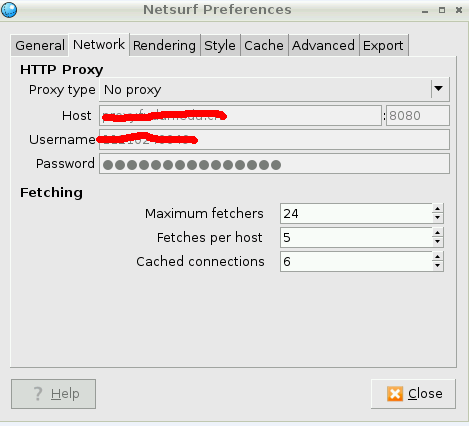
Task: Click the Fetching section heading
Action: pos(51,193)
